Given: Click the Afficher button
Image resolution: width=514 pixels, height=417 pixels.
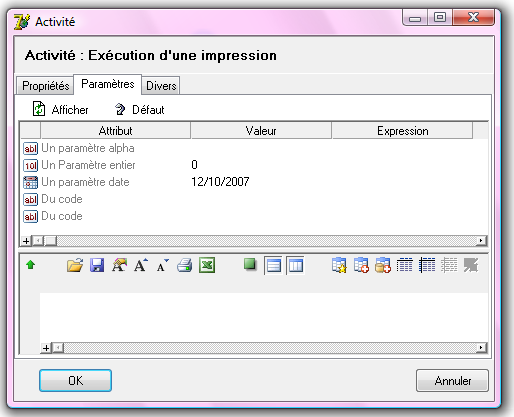Looking at the screenshot, I should [x=61, y=109].
